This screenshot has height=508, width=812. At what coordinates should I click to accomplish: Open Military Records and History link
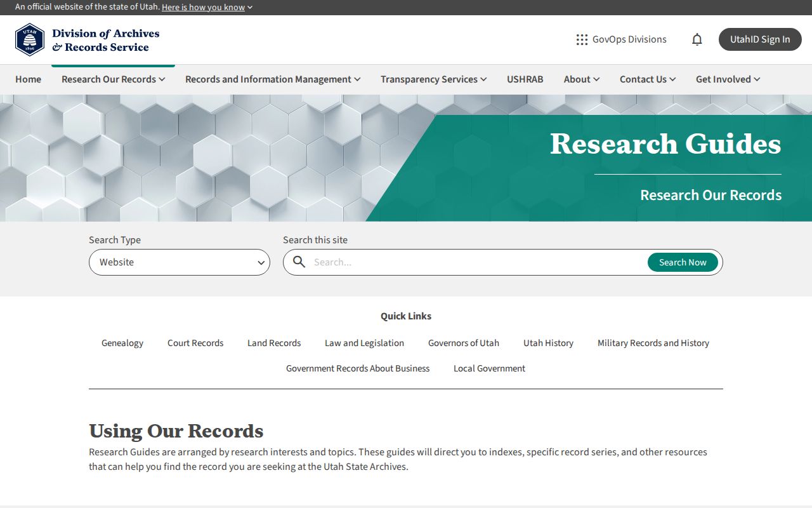click(653, 343)
